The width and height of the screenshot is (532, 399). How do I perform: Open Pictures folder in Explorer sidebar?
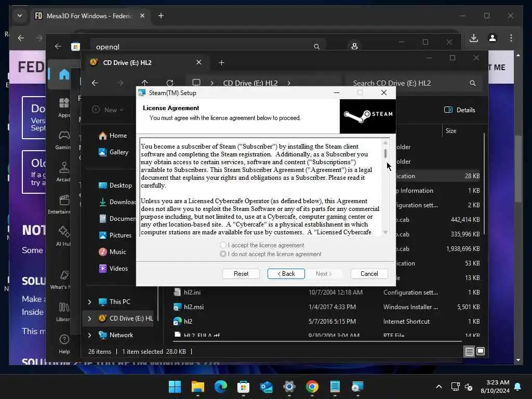[115, 235]
